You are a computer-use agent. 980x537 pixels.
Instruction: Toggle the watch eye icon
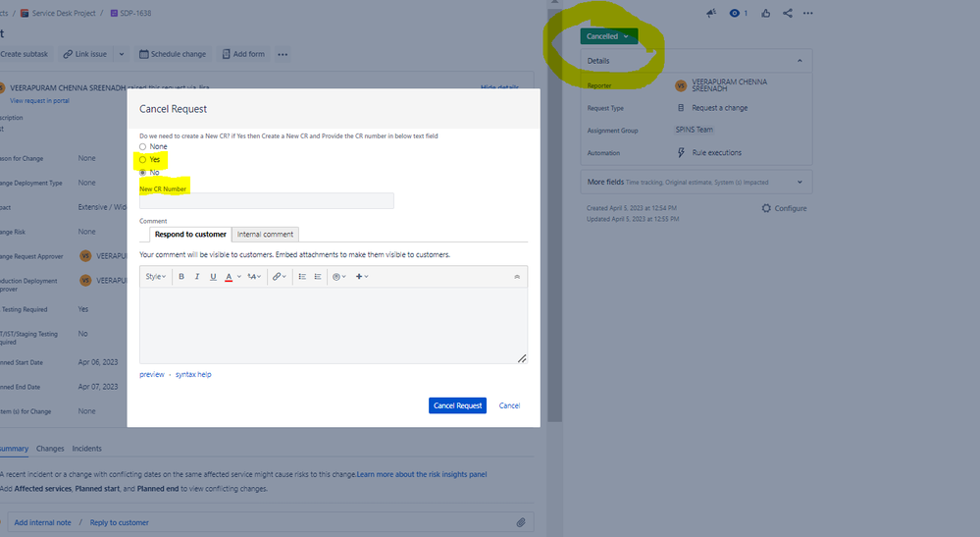coord(735,13)
